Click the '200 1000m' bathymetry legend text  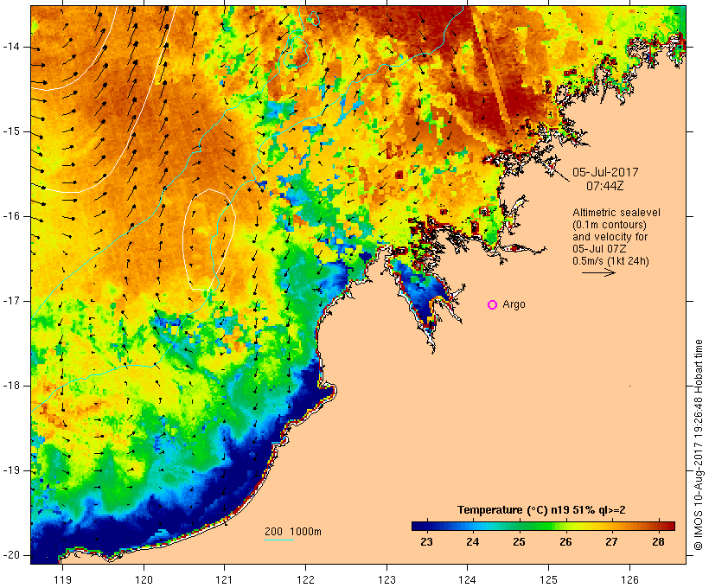click(x=293, y=532)
